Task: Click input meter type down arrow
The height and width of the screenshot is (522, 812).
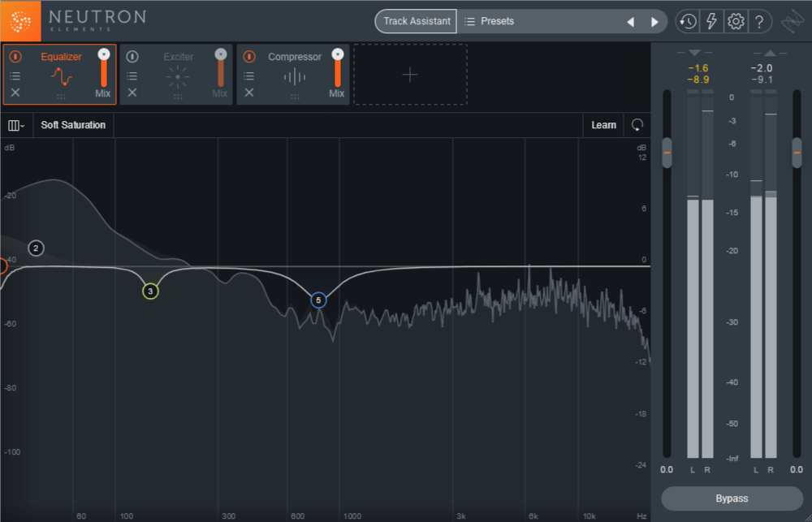Action: [695, 53]
